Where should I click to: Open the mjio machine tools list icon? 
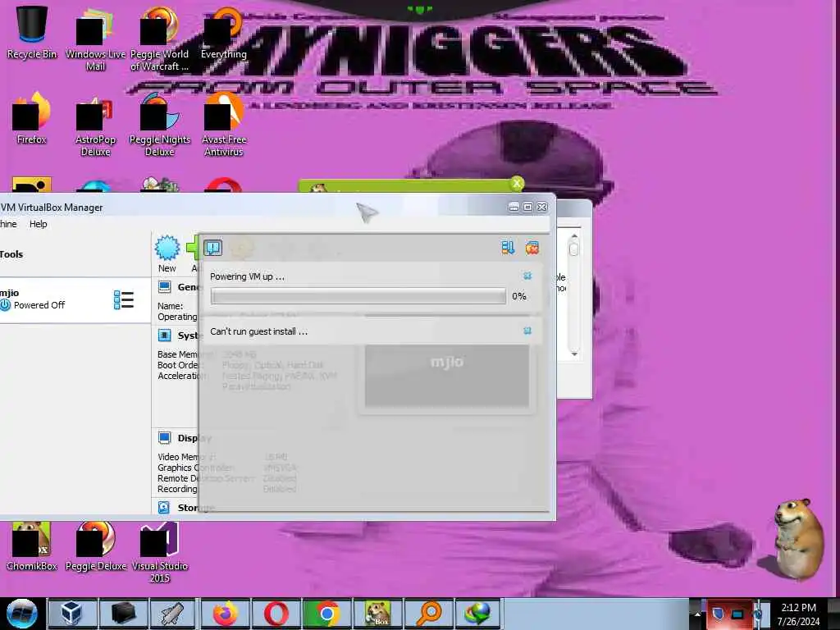124,300
